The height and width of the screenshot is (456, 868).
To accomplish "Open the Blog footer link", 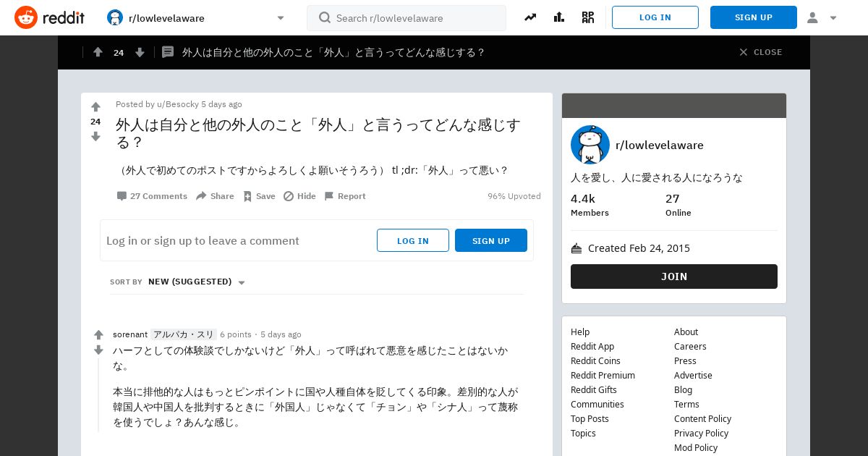I will (683, 389).
